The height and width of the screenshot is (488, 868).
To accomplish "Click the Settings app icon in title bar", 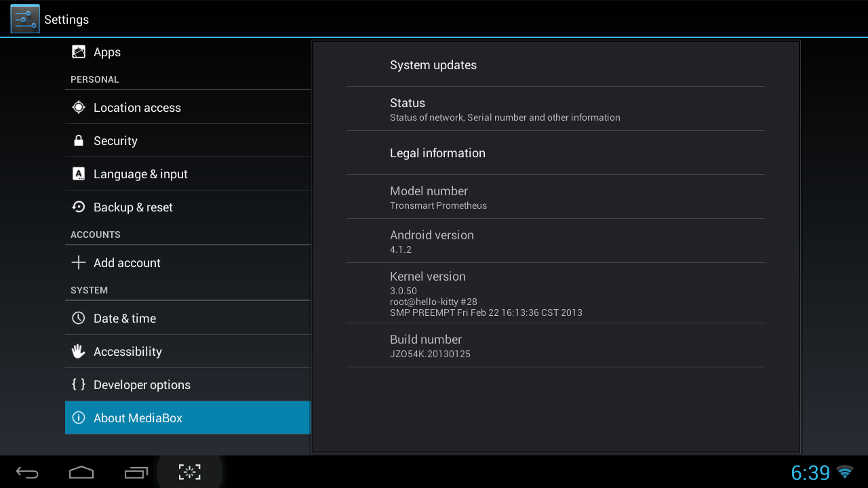I will point(25,19).
